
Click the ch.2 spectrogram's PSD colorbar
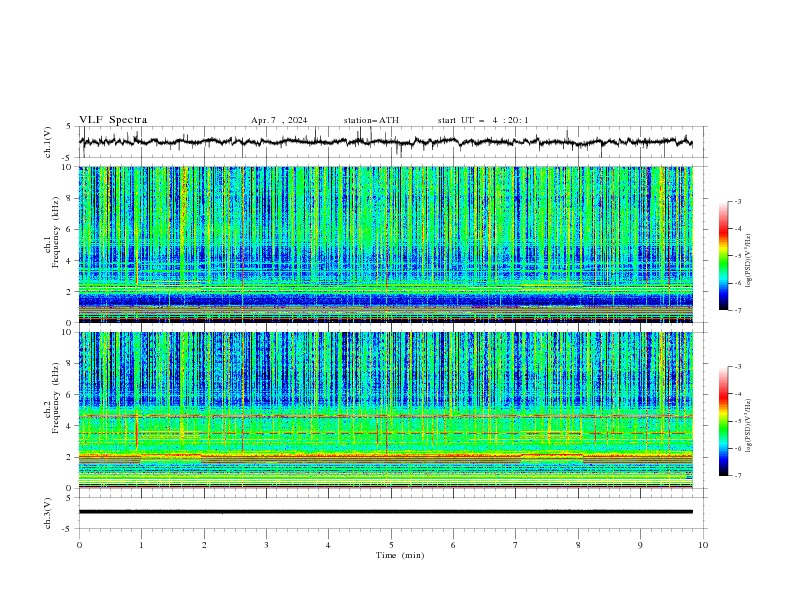pos(723,421)
